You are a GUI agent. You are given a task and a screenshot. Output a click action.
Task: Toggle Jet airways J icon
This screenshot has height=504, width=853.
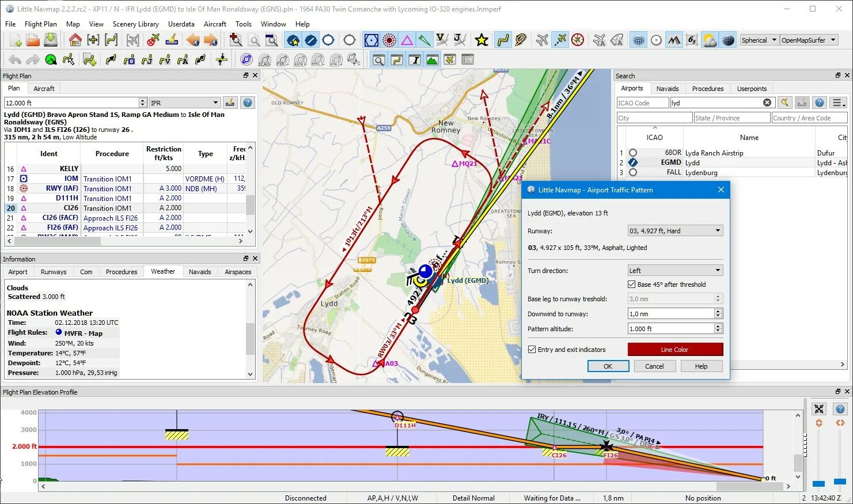coord(460,40)
